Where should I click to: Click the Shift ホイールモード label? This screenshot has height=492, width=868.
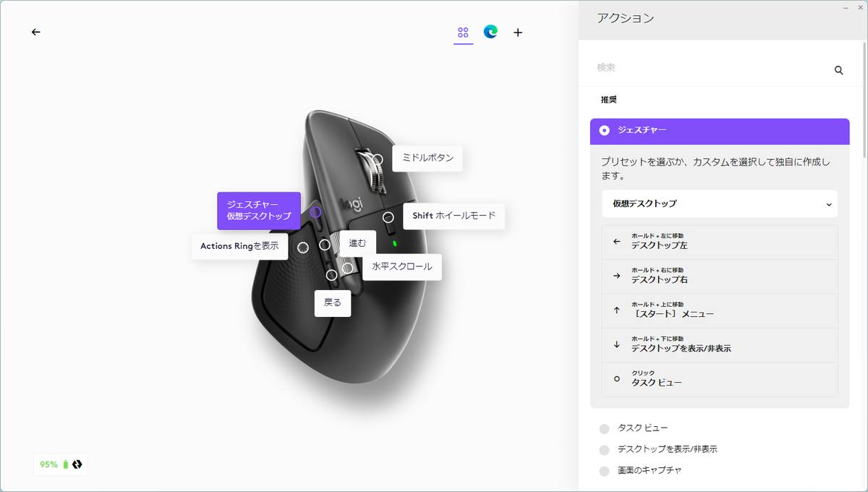tap(454, 216)
